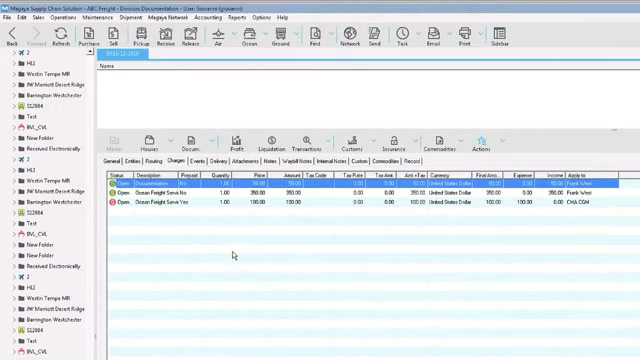Click the Send toolbar icon
This screenshot has width=640, height=360.
(374, 36)
